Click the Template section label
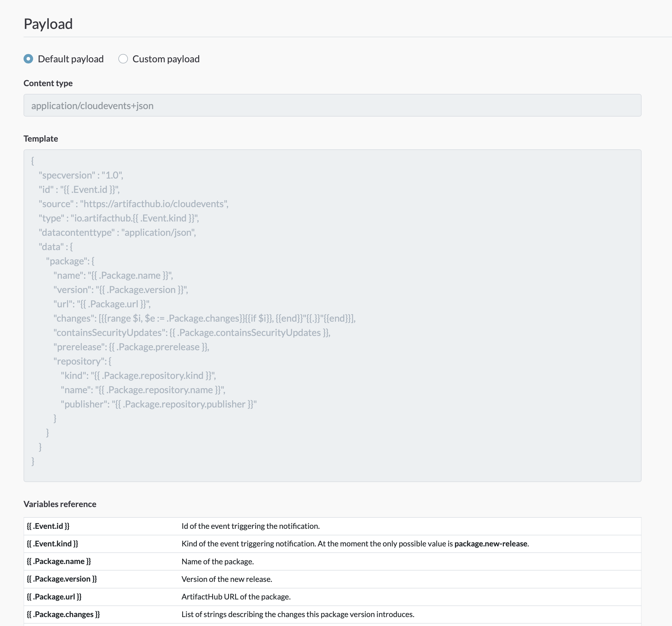Image resolution: width=672 pixels, height=626 pixels. [41, 138]
